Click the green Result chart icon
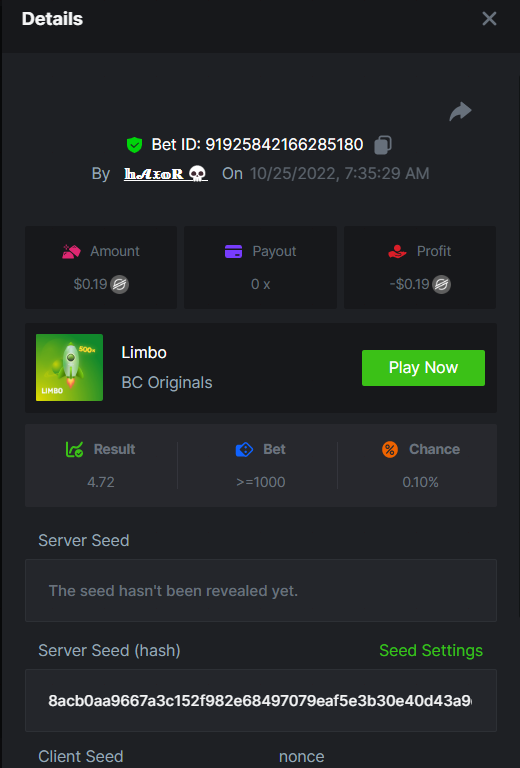The image size is (520, 768). [74, 449]
